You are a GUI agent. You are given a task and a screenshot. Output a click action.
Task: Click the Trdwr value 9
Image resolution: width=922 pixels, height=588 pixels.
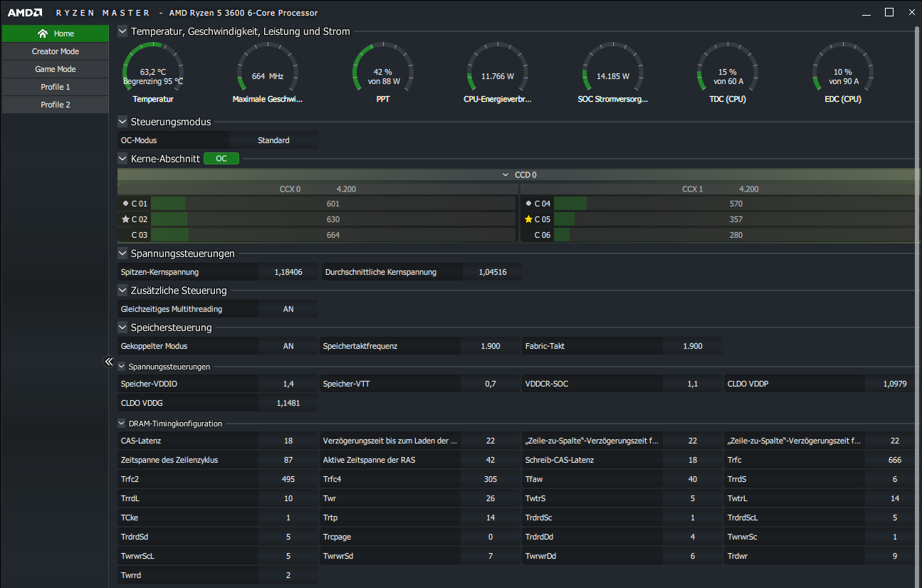895,556
